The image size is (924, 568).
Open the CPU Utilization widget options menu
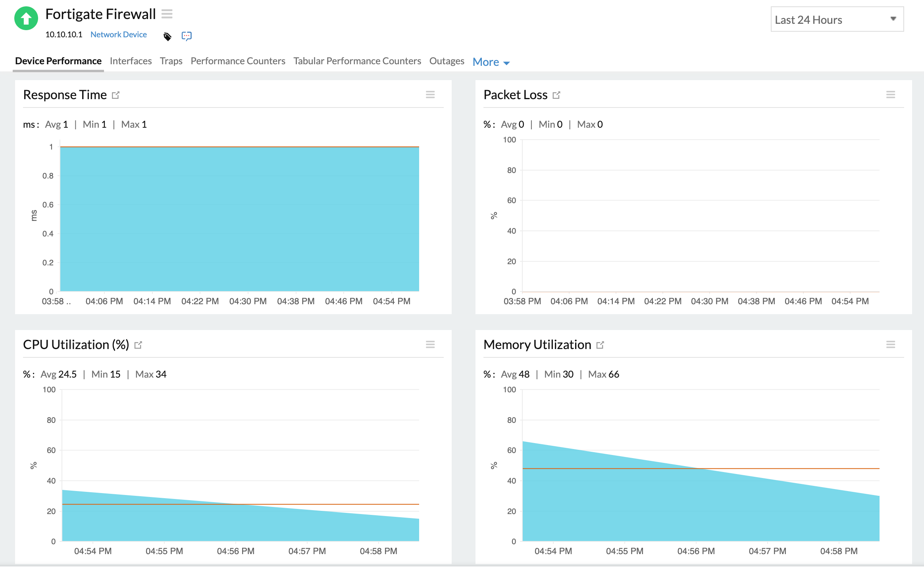tap(430, 344)
